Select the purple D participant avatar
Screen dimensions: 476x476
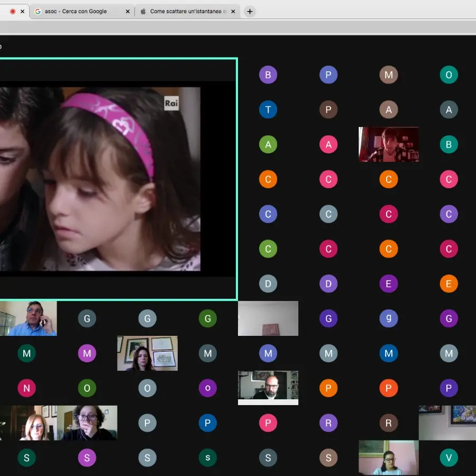pos(328,283)
